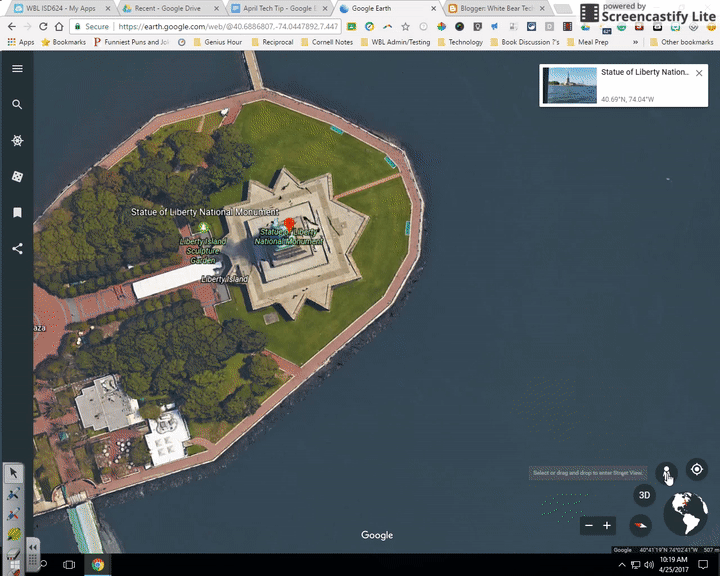Toggle the 3D view button

click(x=644, y=495)
